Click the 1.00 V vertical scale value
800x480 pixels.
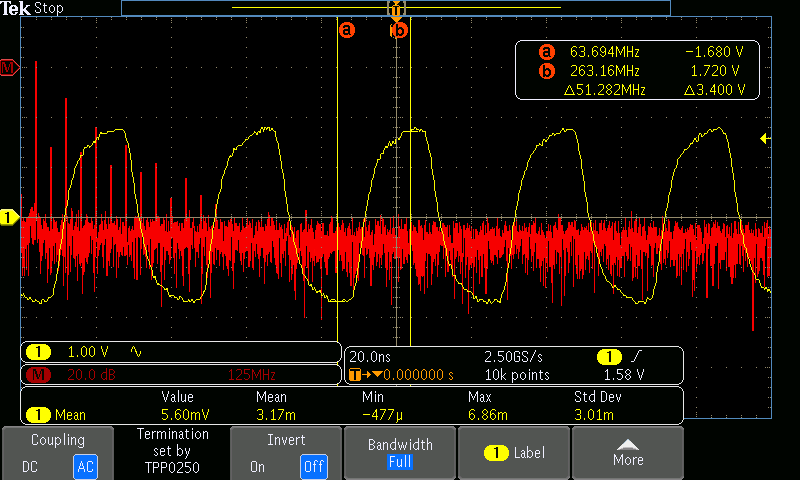(x=88, y=352)
